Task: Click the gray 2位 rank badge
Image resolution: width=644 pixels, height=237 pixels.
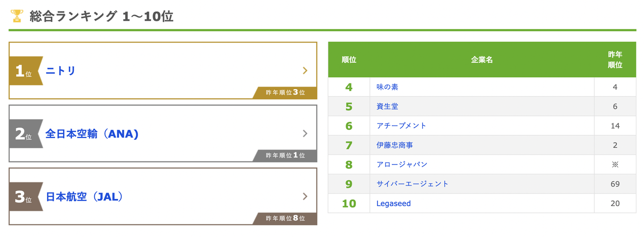Action: click(25, 134)
